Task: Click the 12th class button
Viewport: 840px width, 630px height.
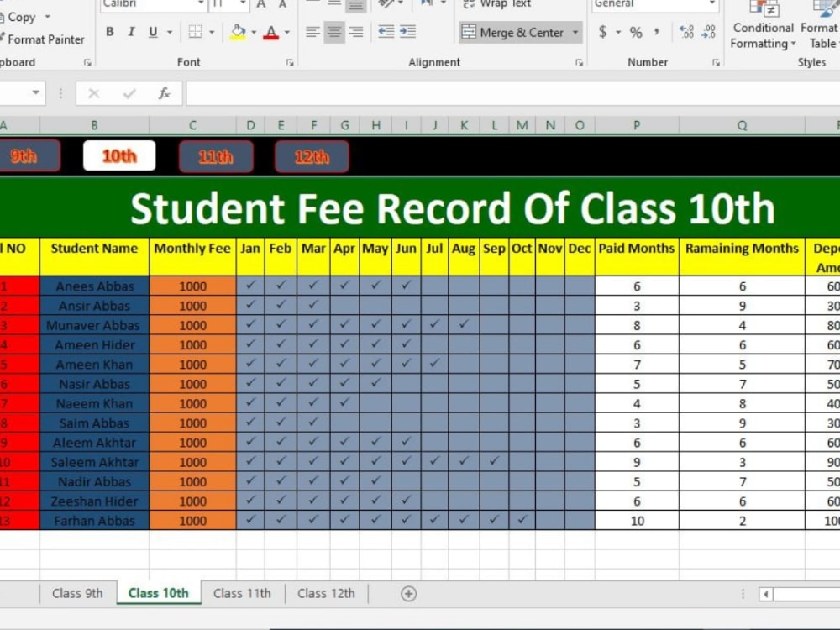Action: click(x=312, y=156)
